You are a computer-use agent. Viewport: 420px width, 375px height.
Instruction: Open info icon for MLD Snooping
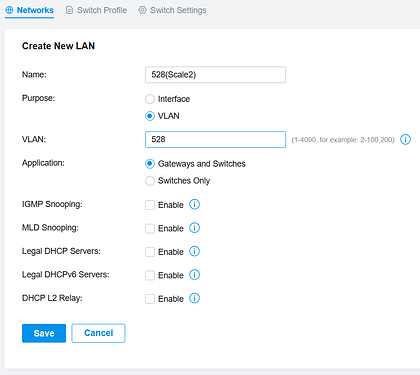coord(194,228)
